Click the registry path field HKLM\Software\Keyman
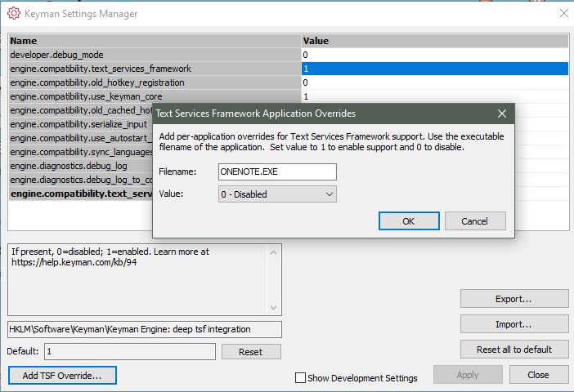574x392 pixels. 145,329
